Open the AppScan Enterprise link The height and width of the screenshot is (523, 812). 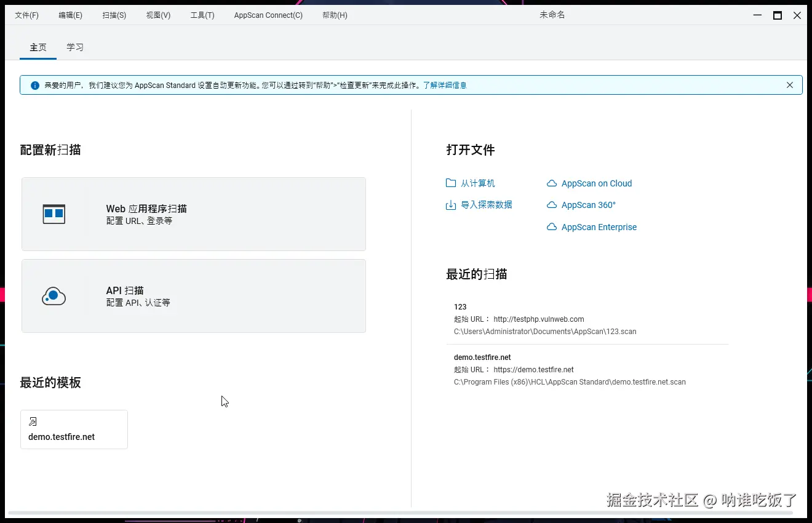click(599, 227)
